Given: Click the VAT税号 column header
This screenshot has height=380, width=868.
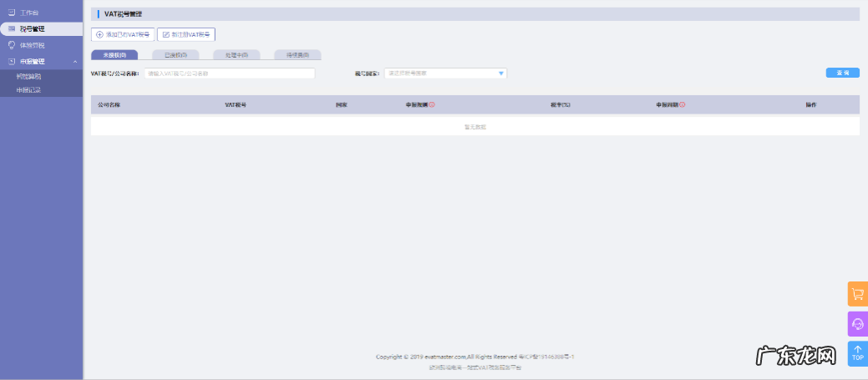Looking at the screenshot, I should pos(236,104).
